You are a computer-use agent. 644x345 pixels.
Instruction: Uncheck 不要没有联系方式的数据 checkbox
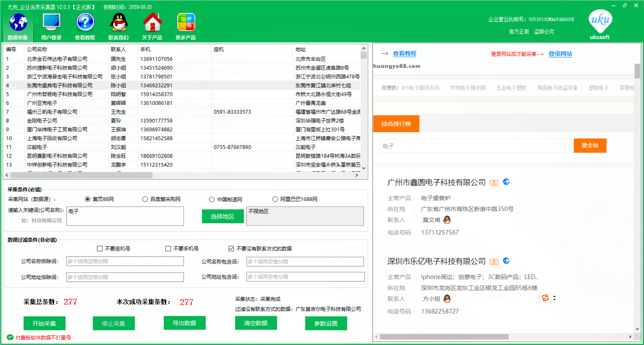coord(231,249)
